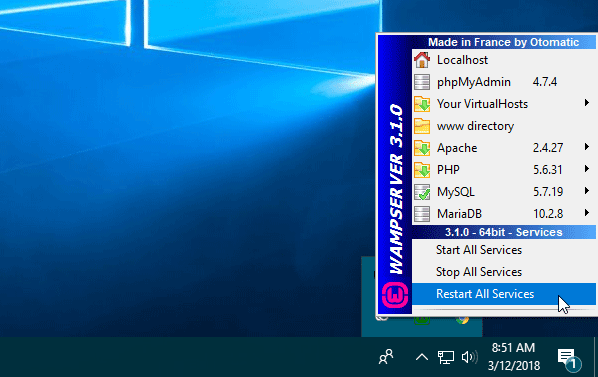
Task: Click the MySQL checked database icon
Action: (422, 192)
